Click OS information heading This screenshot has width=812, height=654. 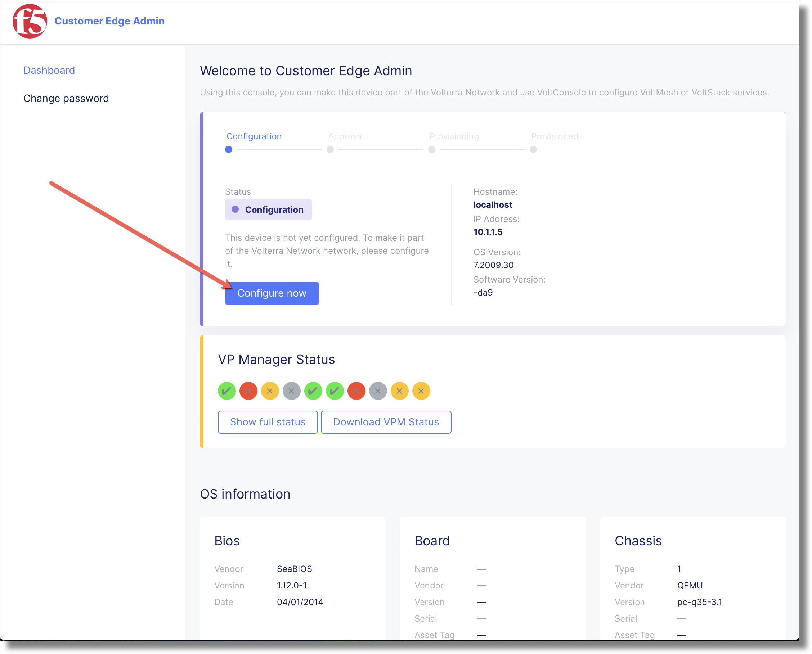coord(245,494)
